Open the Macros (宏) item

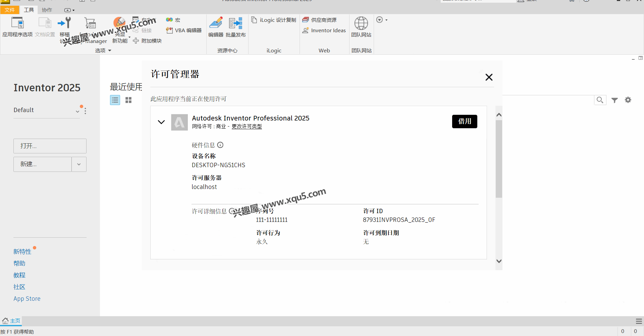(173, 20)
